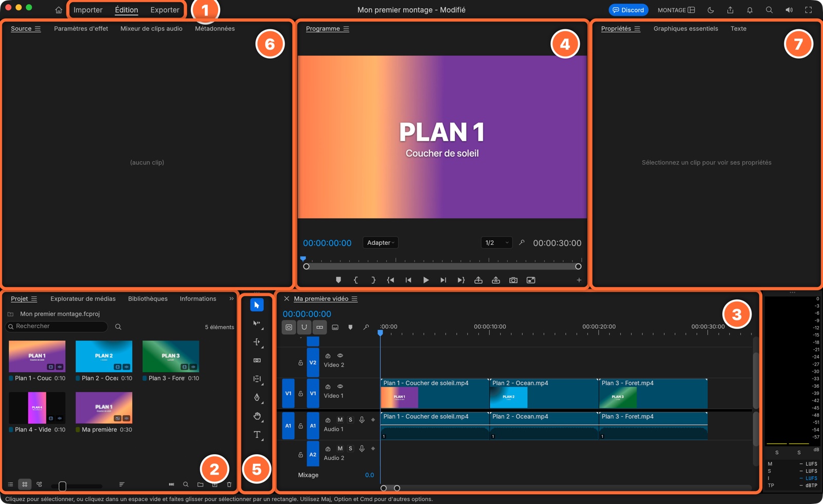The height and width of the screenshot is (504, 823).
Task: Open the Programme panel menu
Action: 346,29
